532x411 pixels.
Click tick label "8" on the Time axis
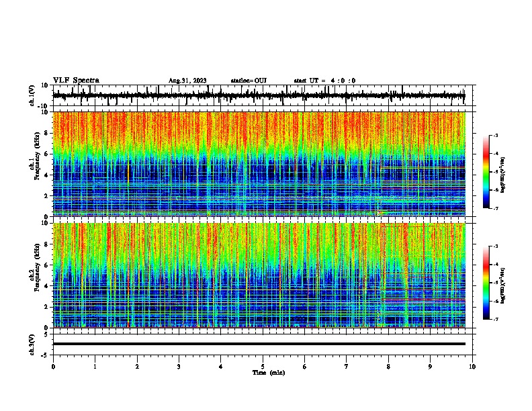pos(388,367)
